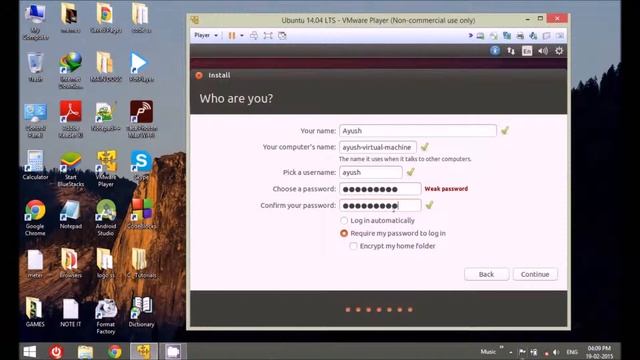Click the Your name field containing Ayush
The width and height of the screenshot is (640, 360).
point(418,131)
